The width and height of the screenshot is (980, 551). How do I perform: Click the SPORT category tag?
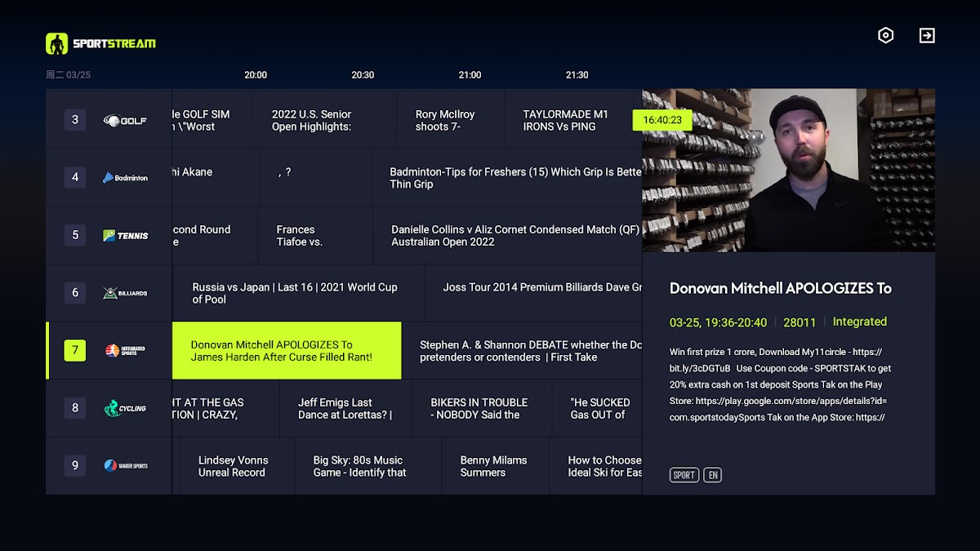[x=684, y=475]
